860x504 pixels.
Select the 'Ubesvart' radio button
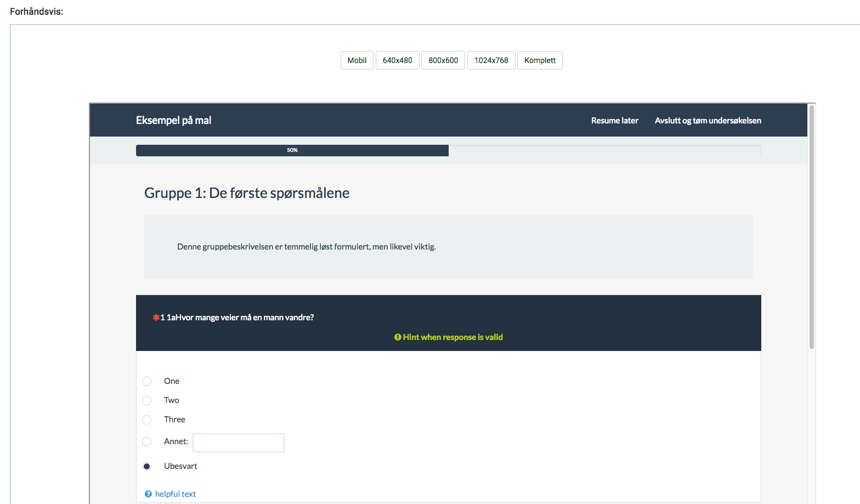click(x=147, y=466)
